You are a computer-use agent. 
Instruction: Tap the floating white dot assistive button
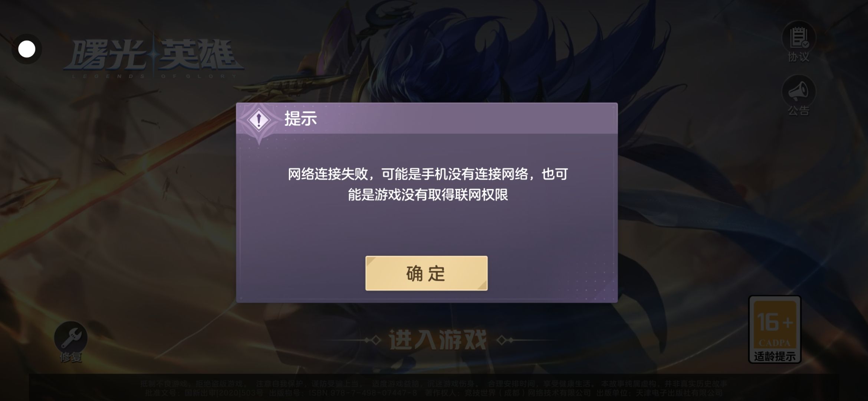coord(27,49)
